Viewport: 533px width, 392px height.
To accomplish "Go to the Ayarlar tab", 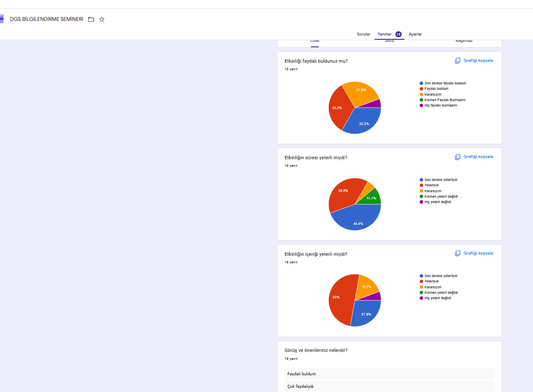I will (x=415, y=34).
